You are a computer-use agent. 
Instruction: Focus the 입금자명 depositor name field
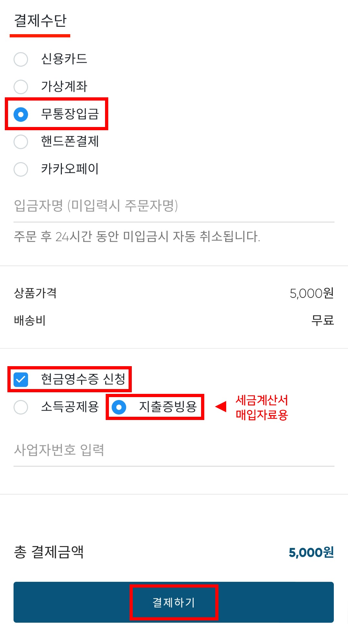[173, 206]
